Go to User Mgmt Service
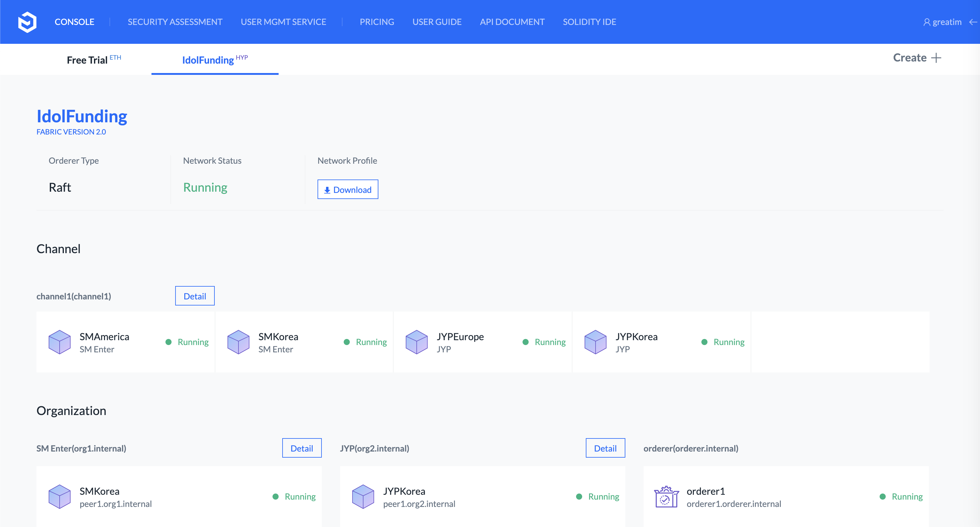Screen dimensions: 980x527 [283, 22]
